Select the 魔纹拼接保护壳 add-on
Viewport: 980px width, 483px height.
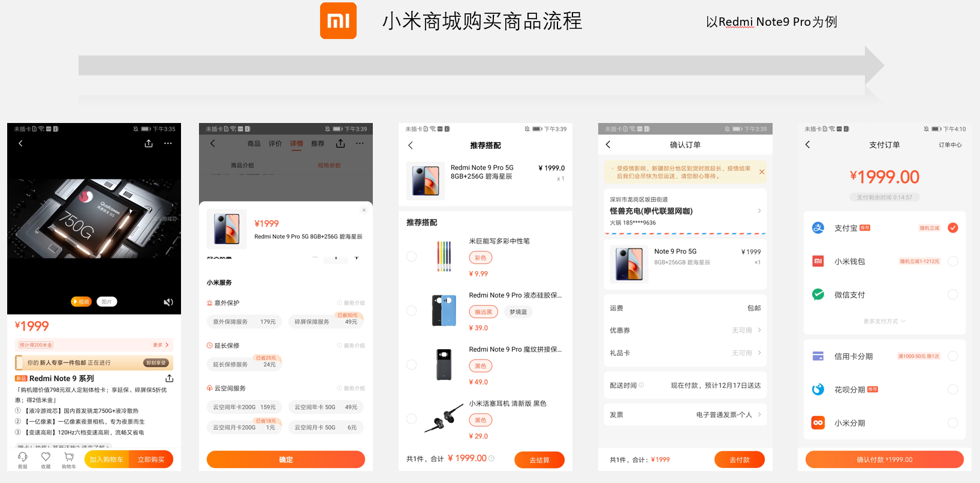[412, 364]
